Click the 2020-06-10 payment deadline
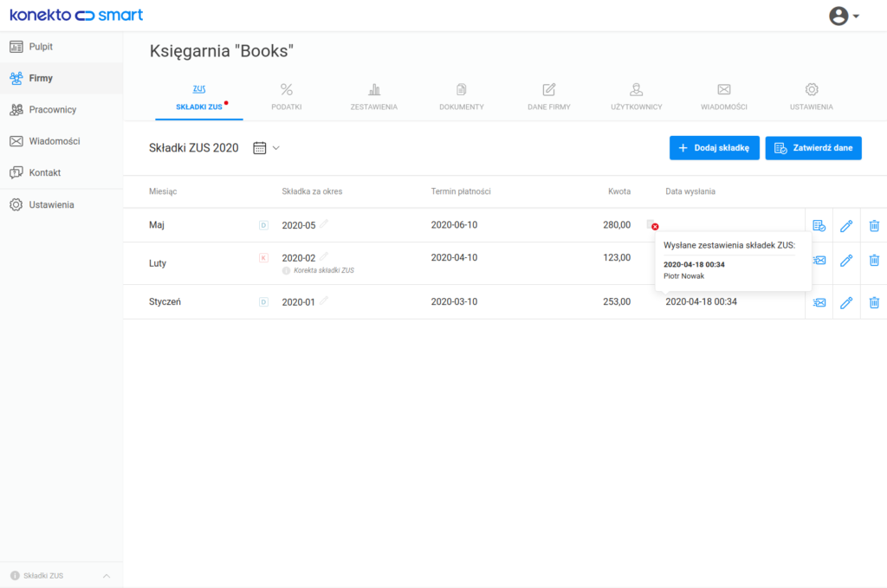The width and height of the screenshot is (887, 588). [x=454, y=225]
